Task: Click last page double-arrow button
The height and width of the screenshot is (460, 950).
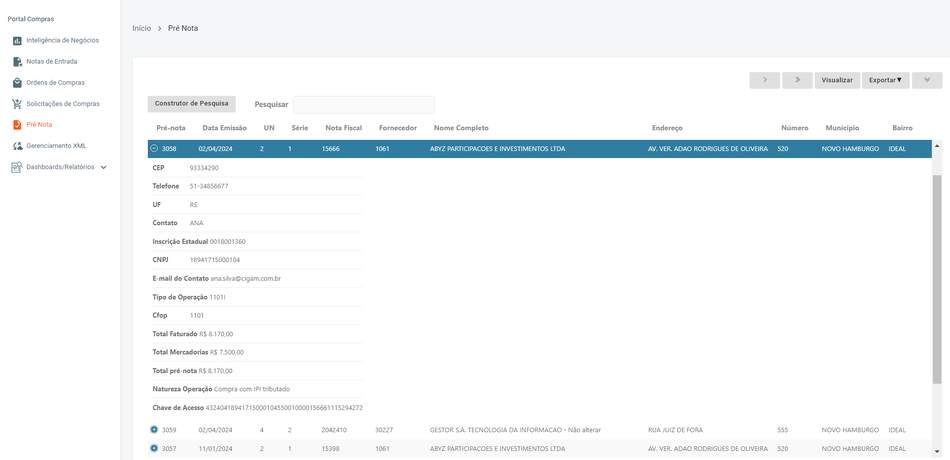Action: 797,80
